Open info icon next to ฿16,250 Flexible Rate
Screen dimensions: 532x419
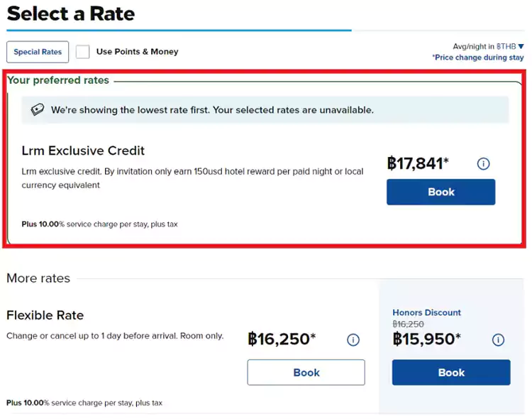[x=353, y=340]
